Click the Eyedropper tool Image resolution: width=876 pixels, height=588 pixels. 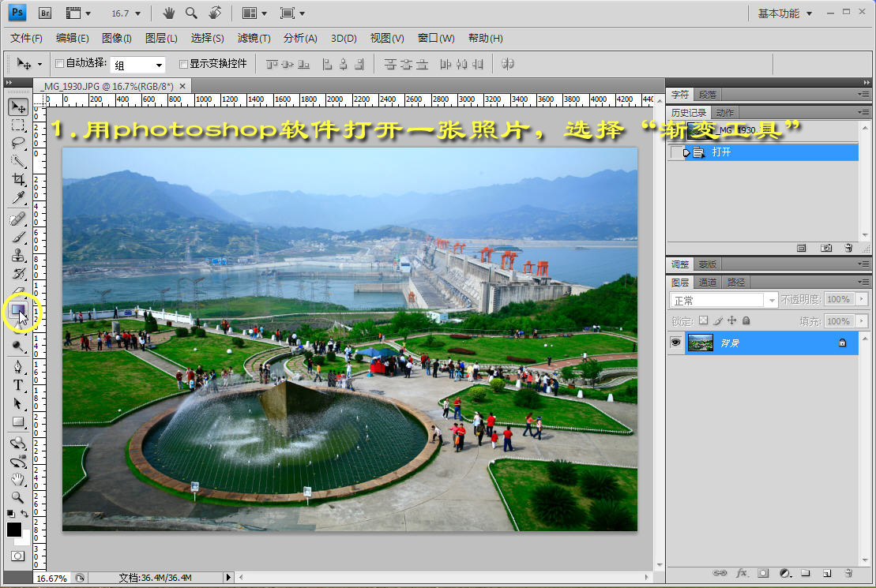pyautogui.click(x=18, y=198)
